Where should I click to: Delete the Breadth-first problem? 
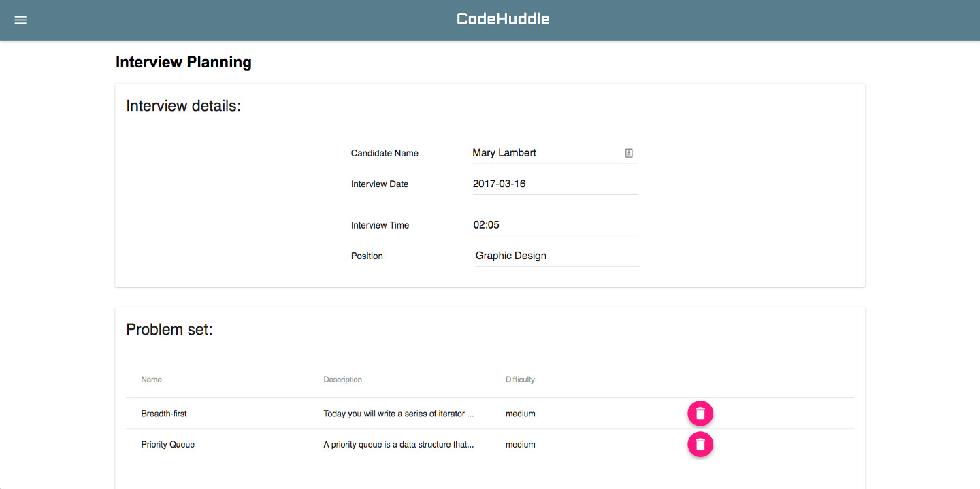700,414
